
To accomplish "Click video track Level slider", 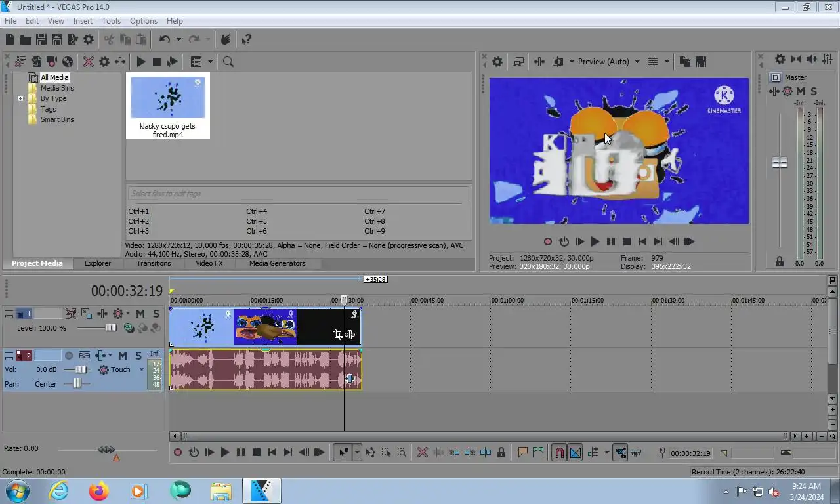I will point(111,328).
